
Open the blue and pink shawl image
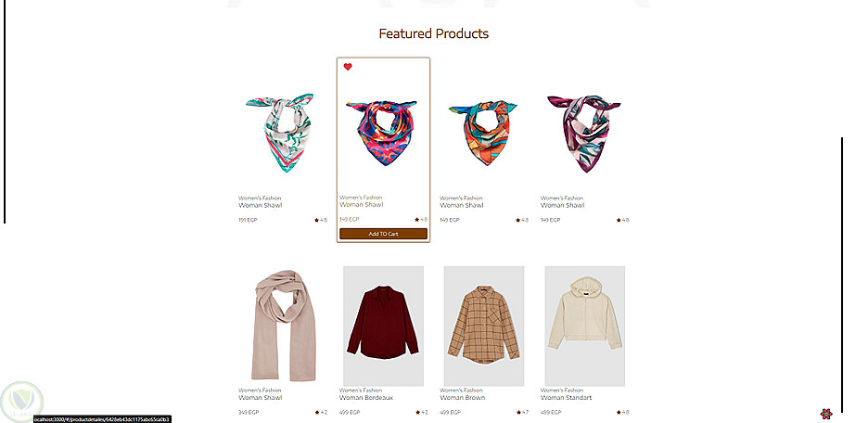point(381,133)
